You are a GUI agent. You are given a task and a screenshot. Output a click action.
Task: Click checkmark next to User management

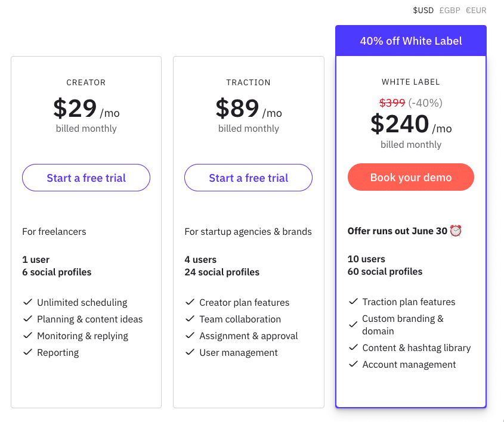click(x=190, y=352)
